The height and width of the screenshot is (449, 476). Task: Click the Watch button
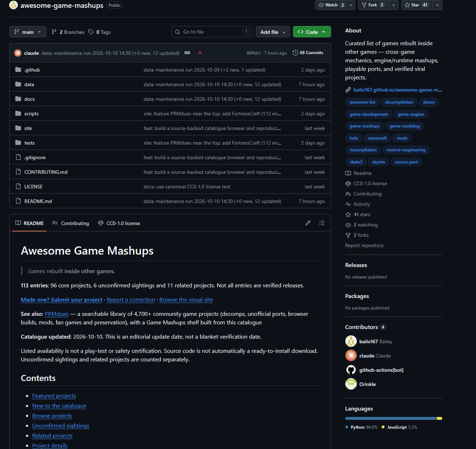[x=331, y=5]
